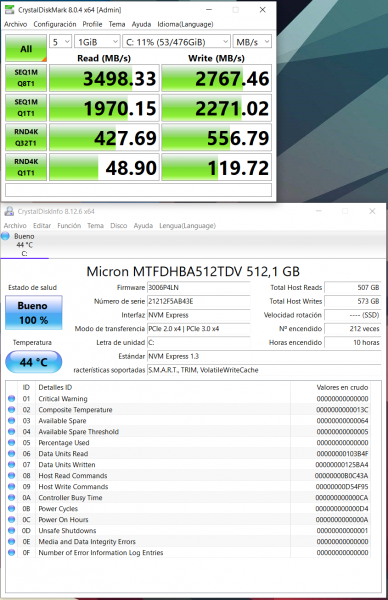Open Archivo menu in CrystalDiskInfo
The width and height of the screenshot is (388, 600).
pyautogui.click(x=15, y=226)
